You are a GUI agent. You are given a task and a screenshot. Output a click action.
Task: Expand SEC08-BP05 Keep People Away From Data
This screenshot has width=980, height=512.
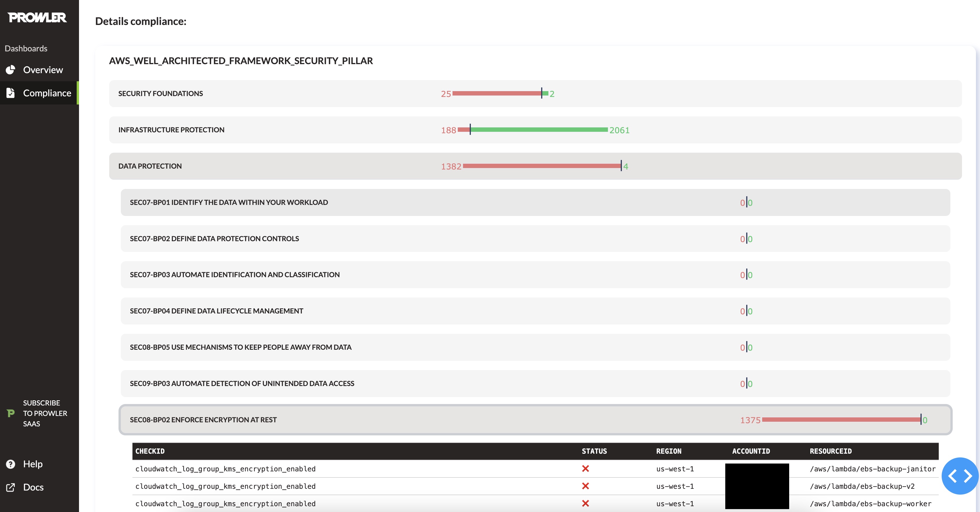click(x=535, y=347)
